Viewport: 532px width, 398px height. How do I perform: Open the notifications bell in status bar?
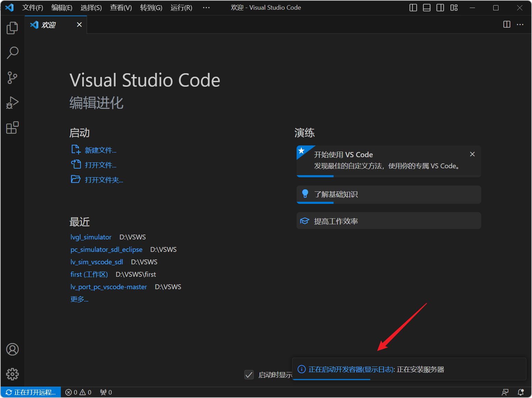click(x=521, y=392)
